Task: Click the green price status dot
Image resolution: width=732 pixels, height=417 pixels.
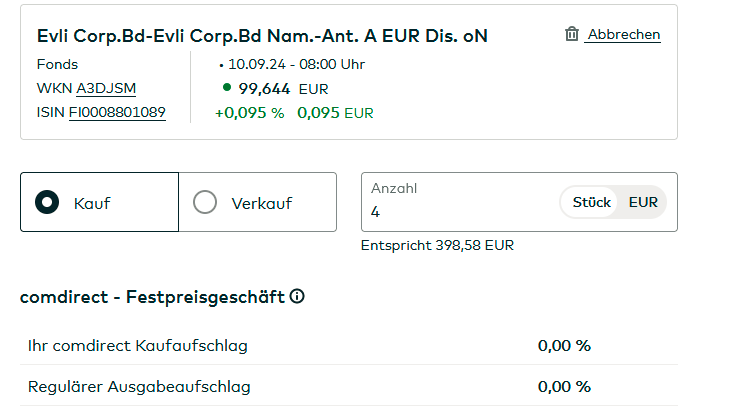Action: [x=227, y=87]
